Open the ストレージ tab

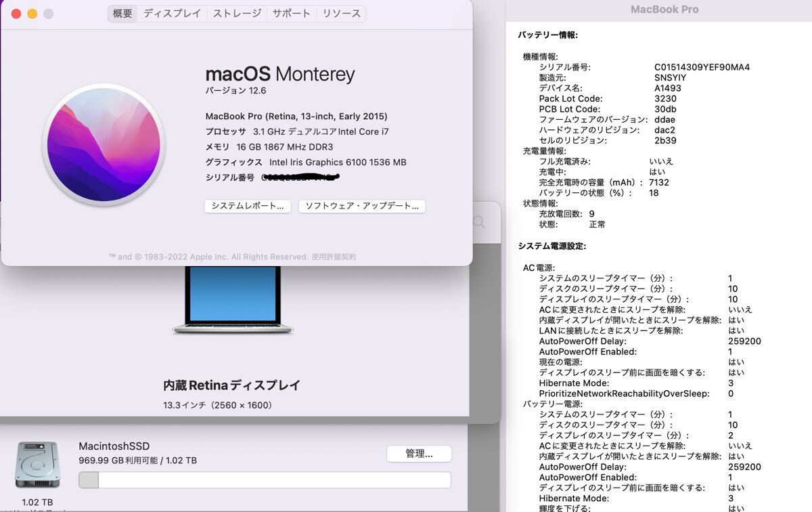237,14
